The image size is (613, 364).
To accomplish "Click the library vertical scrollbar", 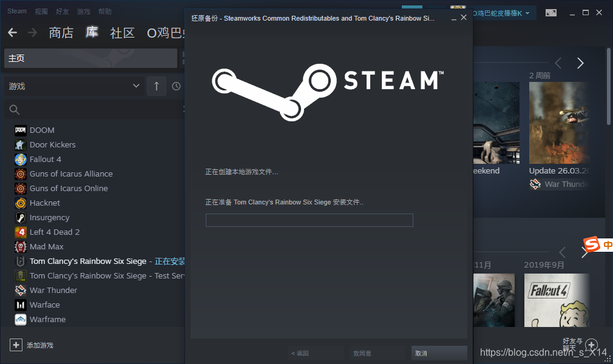I will (608, 86).
